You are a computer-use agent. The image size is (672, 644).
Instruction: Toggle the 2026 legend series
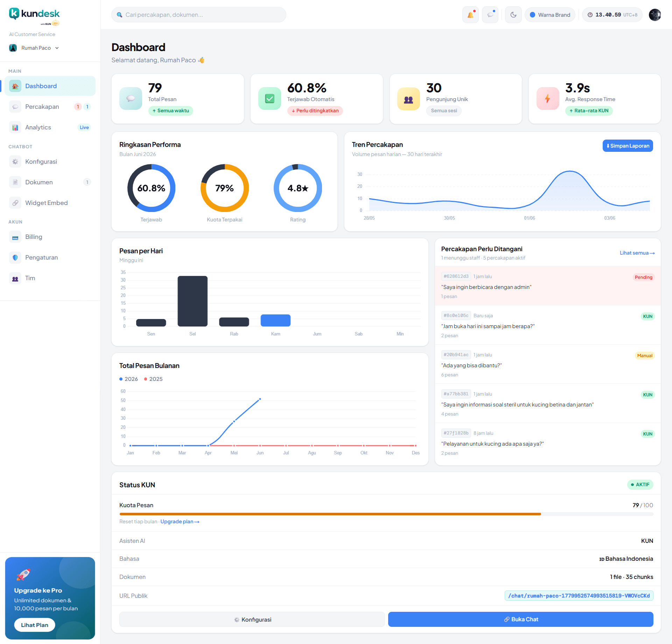point(128,379)
